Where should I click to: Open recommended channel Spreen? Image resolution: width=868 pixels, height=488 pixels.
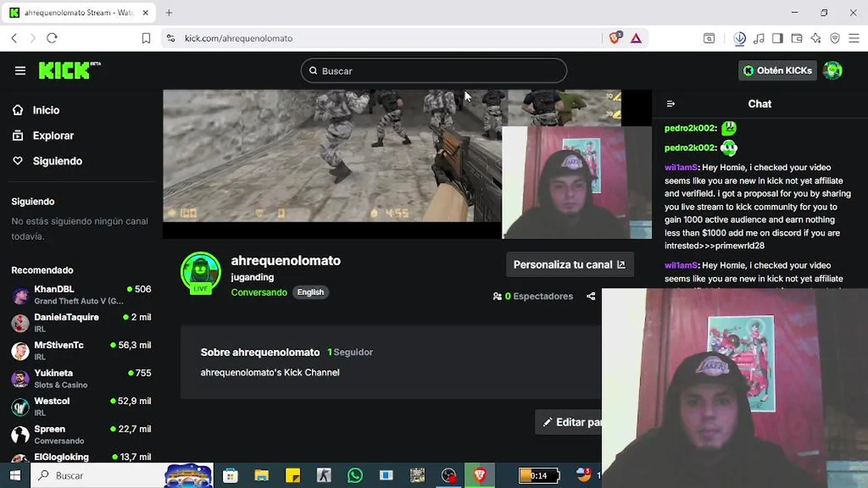[x=81, y=434]
